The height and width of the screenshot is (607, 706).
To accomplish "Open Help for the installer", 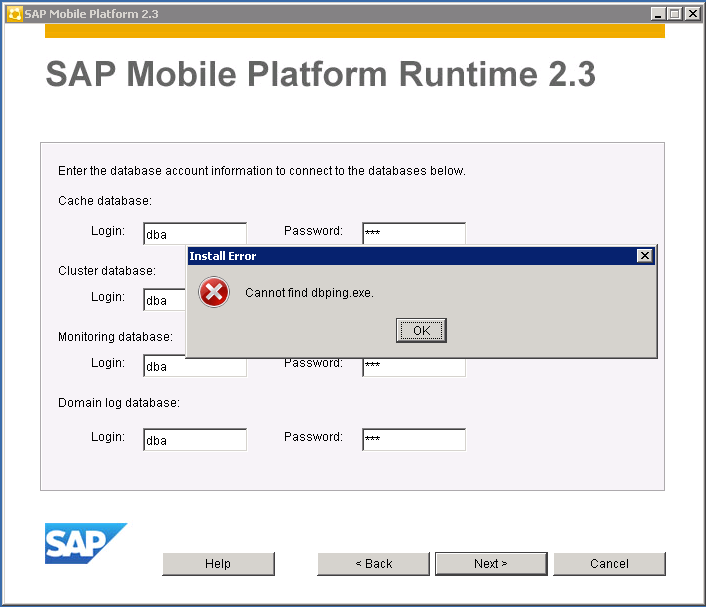I will (x=218, y=564).
